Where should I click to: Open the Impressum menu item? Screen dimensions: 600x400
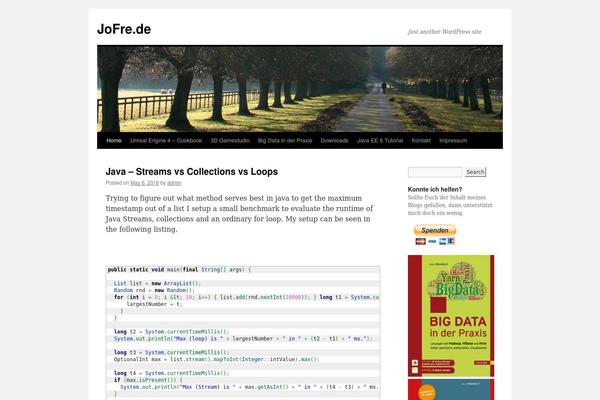point(453,140)
